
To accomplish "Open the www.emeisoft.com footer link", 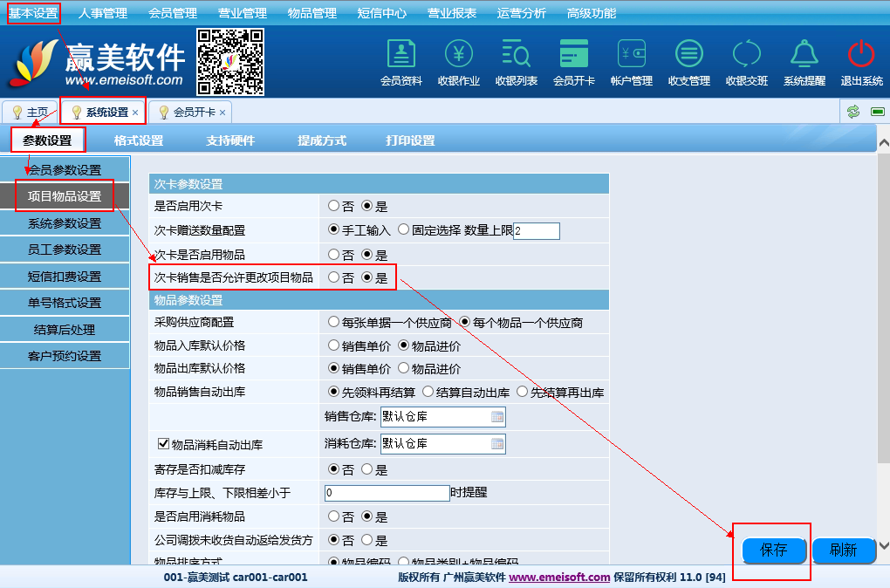I will pos(559,578).
